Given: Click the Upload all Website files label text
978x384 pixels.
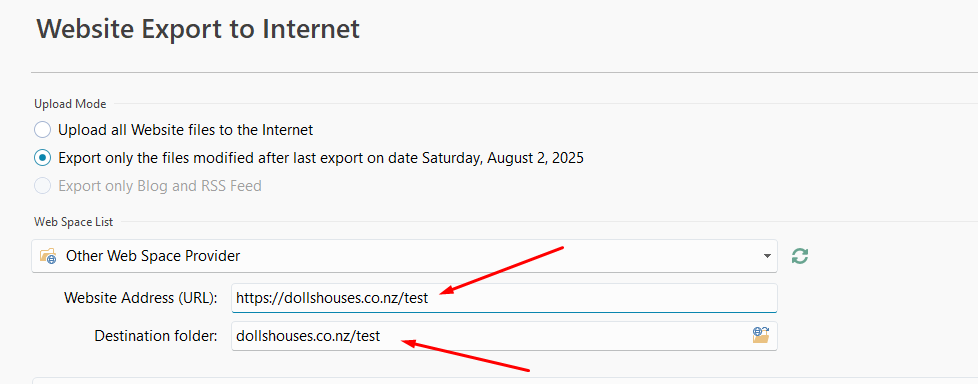Looking at the screenshot, I should coord(185,130).
